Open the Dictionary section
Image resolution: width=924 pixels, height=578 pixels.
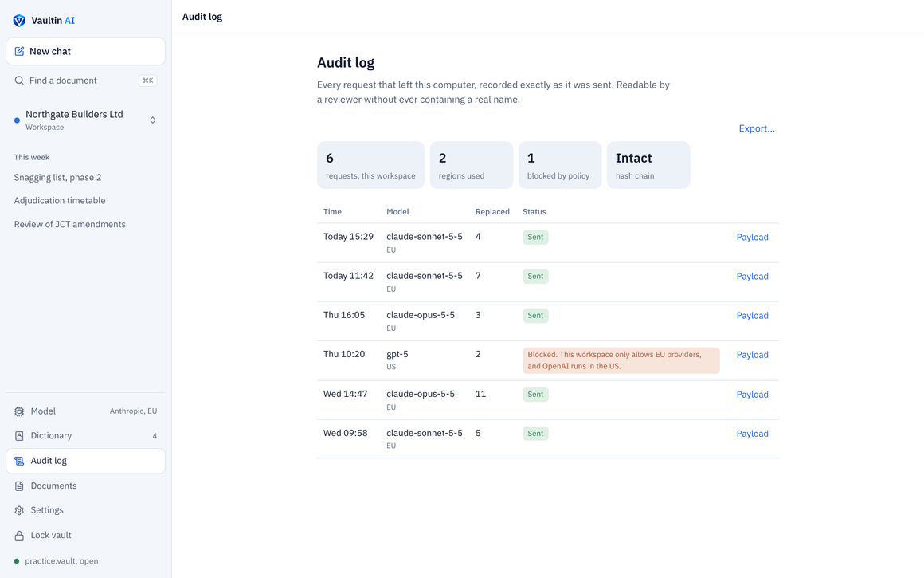click(x=85, y=436)
